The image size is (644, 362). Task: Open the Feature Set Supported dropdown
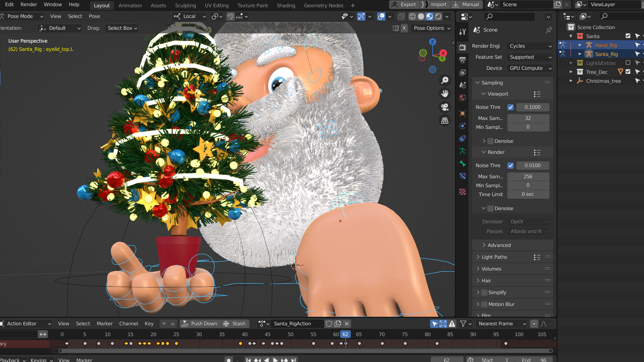530,57
